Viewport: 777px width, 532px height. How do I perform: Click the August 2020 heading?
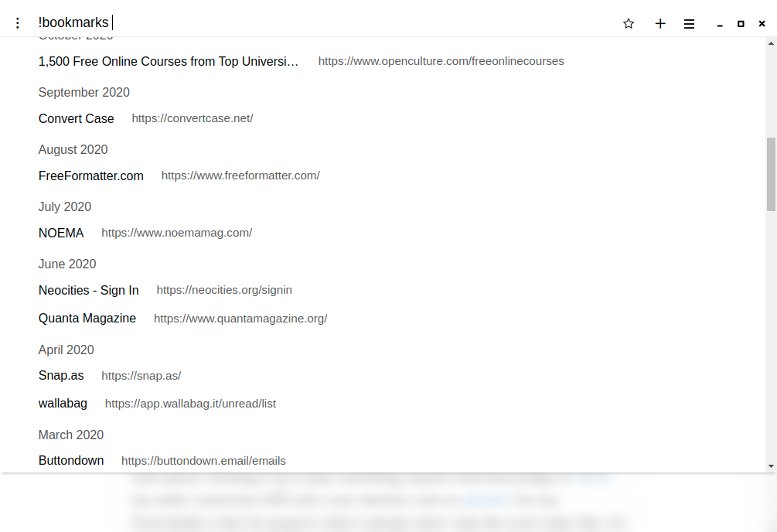(73, 150)
